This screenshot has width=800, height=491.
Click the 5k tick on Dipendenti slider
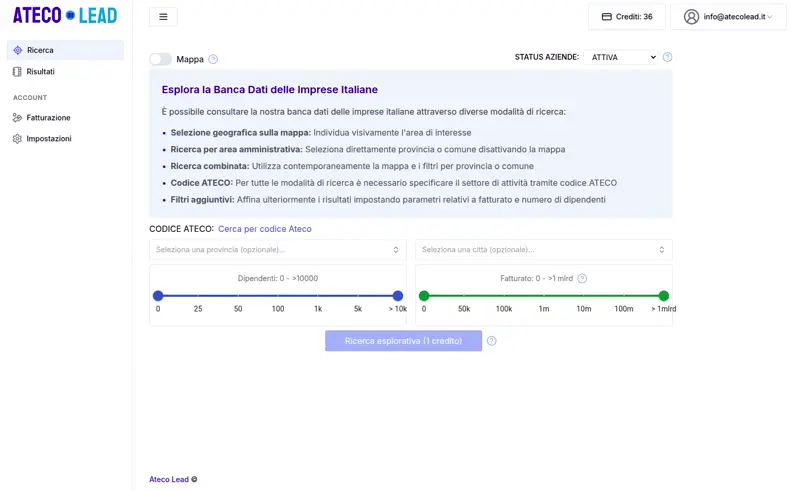coord(358,309)
